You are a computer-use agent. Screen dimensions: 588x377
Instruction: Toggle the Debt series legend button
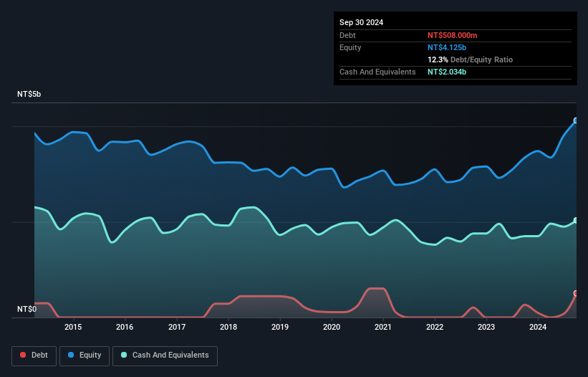(x=34, y=355)
